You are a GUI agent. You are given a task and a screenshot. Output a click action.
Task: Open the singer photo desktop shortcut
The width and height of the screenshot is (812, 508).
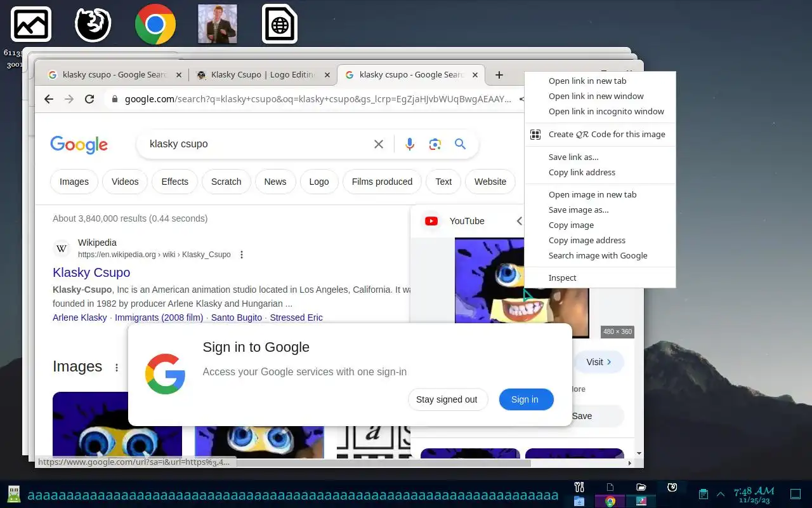click(x=218, y=24)
